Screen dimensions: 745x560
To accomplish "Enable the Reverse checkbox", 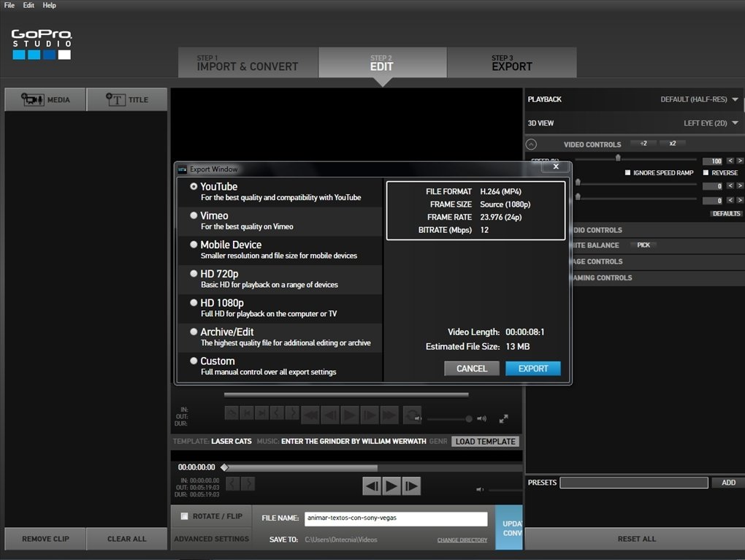I will tap(706, 172).
